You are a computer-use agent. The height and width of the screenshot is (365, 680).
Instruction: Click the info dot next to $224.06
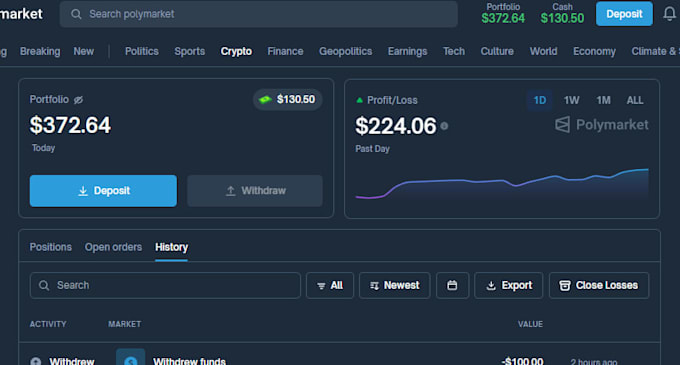[x=444, y=126]
